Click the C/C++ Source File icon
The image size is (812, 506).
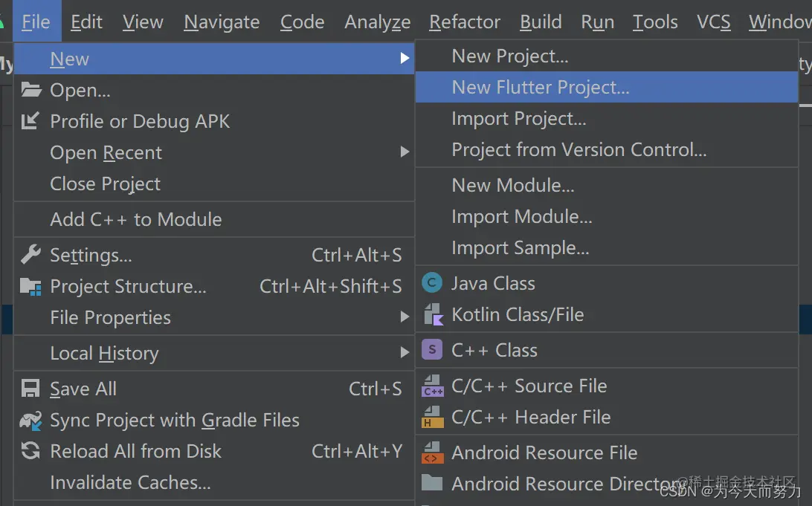tap(432, 386)
